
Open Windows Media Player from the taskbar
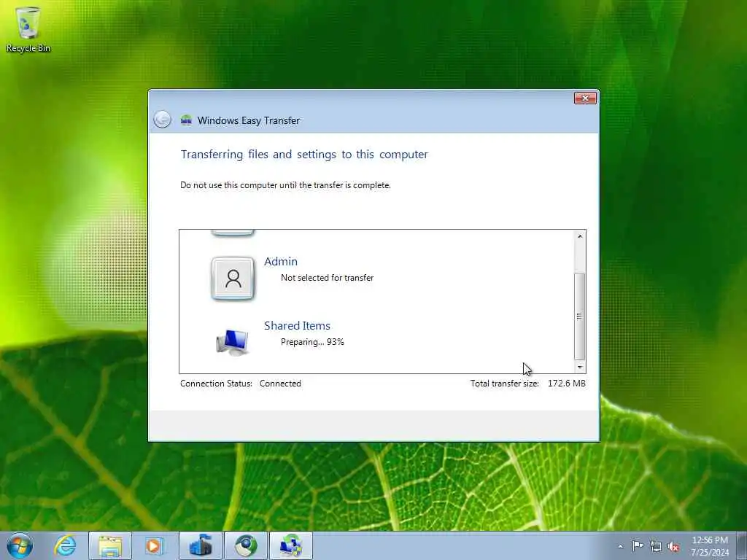point(154,545)
